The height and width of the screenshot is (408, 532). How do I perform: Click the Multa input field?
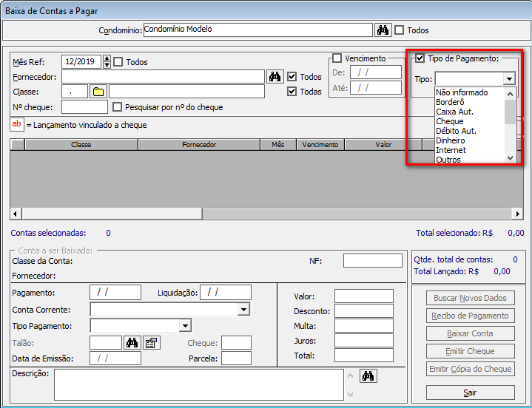click(x=364, y=326)
